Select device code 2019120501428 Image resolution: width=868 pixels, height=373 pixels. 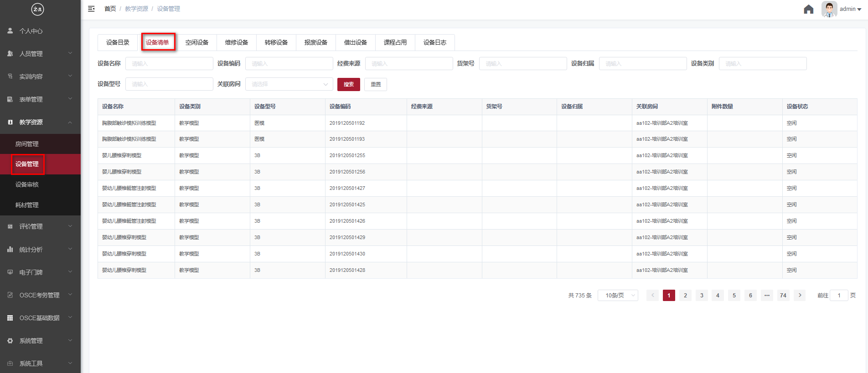[347, 270]
